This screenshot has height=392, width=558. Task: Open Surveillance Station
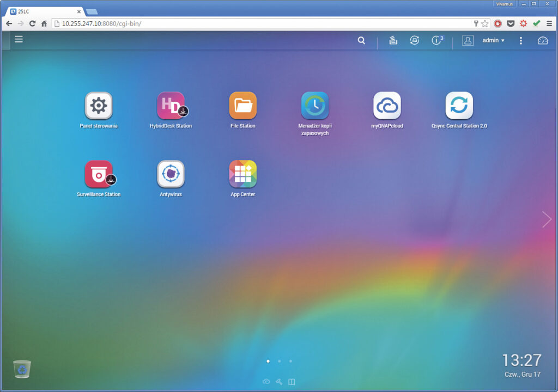click(99, 174)
